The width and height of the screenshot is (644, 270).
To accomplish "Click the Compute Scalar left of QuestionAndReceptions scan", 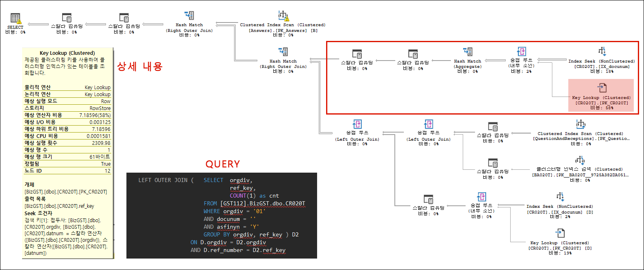I will pyautogui.click(x=493, y=127).
